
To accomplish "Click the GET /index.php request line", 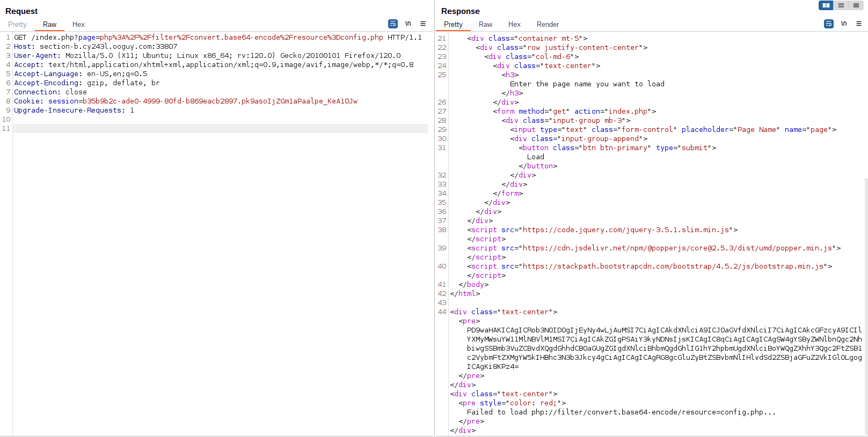I will (x=218, y=38).
